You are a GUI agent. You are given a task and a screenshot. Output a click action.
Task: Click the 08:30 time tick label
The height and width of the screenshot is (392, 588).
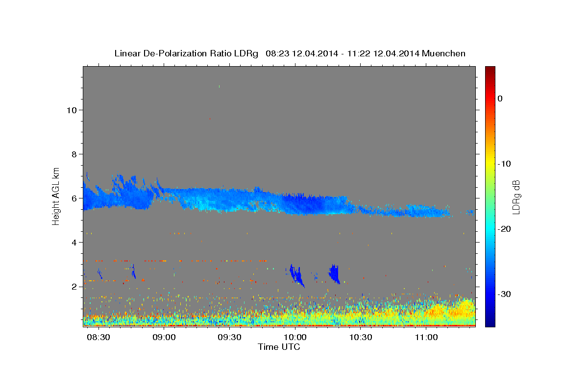click(98, 338)
